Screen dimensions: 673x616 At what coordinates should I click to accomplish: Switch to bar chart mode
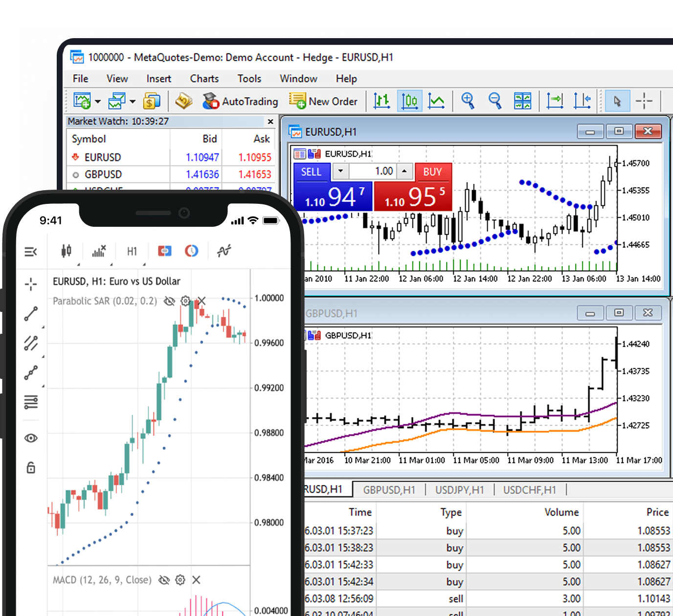point(381,101)
